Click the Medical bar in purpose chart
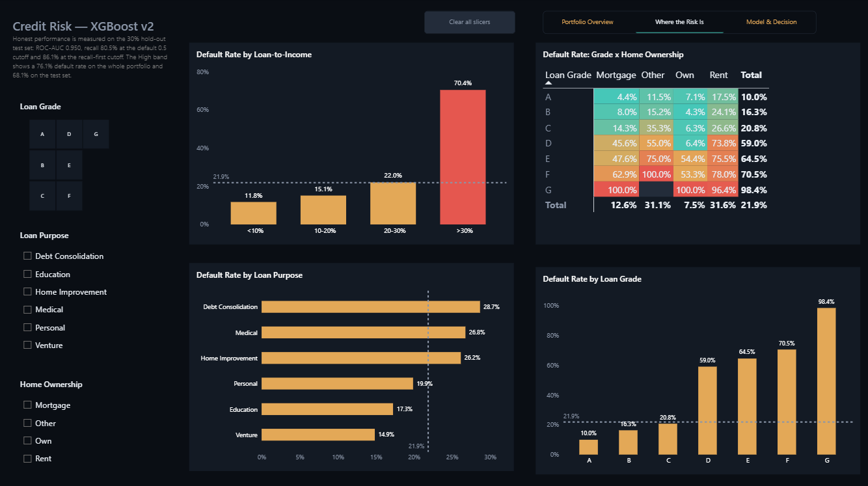This screenshot has height=486, width=868. [x=364, y=332]
